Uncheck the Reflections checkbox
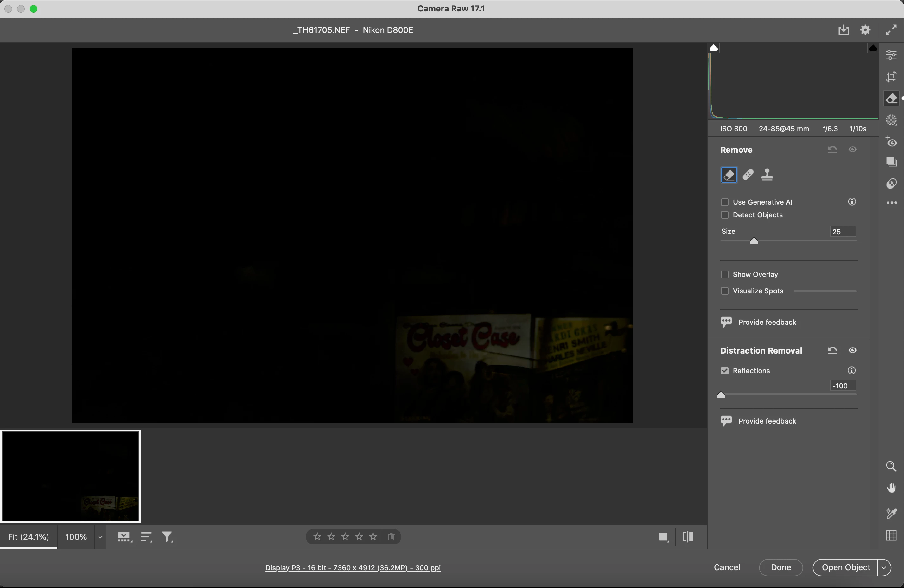This screenshot has height=588, width=904. 725,371
